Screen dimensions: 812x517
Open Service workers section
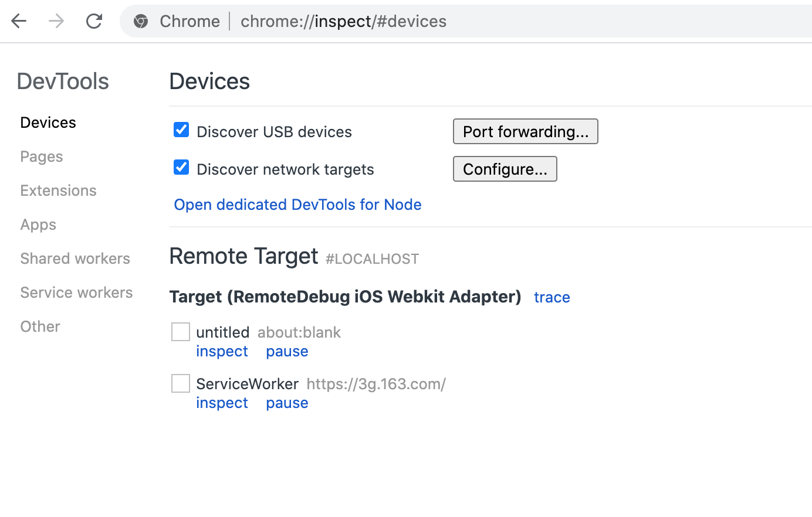pyautogui.click(x=76, y=292)
